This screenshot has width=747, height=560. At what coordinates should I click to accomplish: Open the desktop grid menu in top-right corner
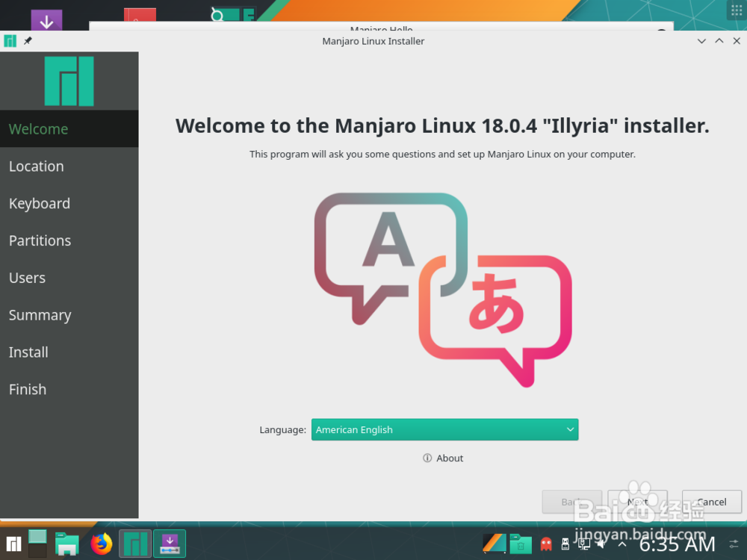pyautogui.click(x=736, y=10)
